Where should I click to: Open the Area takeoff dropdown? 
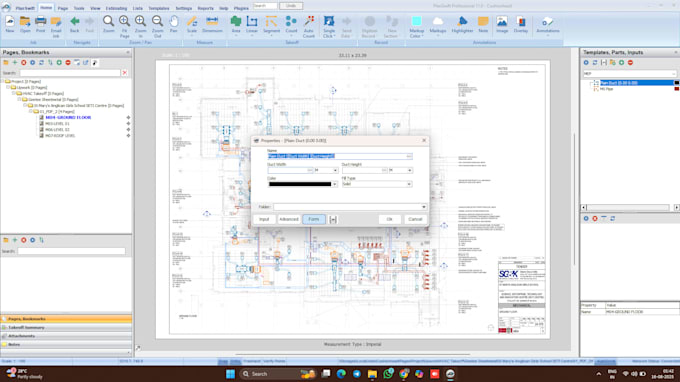point(236,36)
